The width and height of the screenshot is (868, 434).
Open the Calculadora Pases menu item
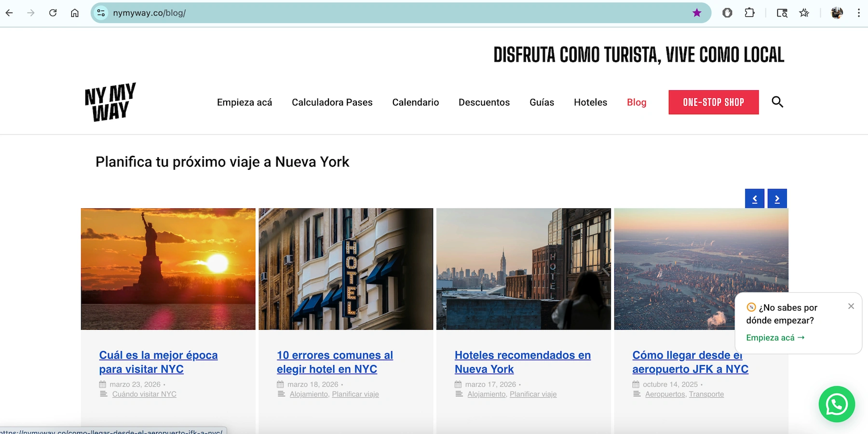point(332,102)
